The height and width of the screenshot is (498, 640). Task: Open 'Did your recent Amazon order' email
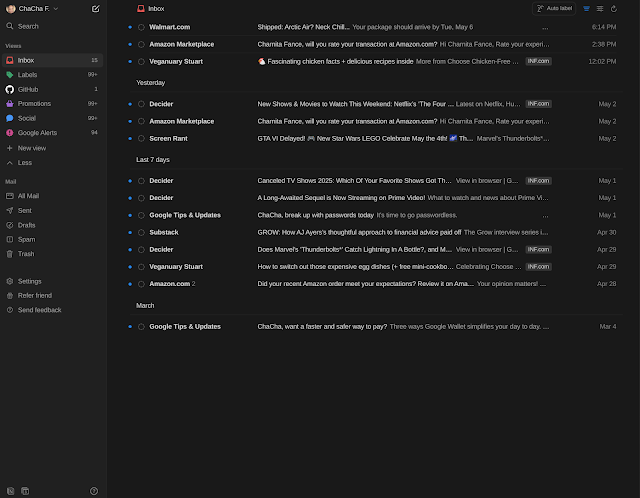pyautogui.click(x=375, y=284)
